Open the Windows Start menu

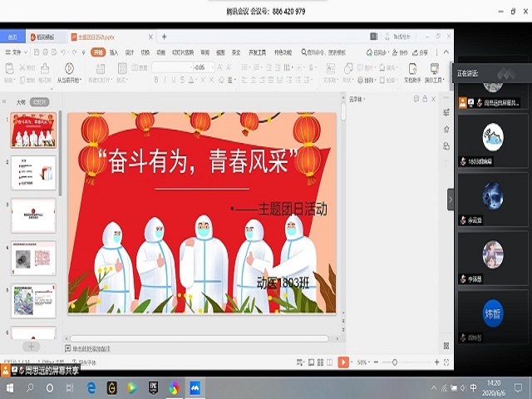9,388
